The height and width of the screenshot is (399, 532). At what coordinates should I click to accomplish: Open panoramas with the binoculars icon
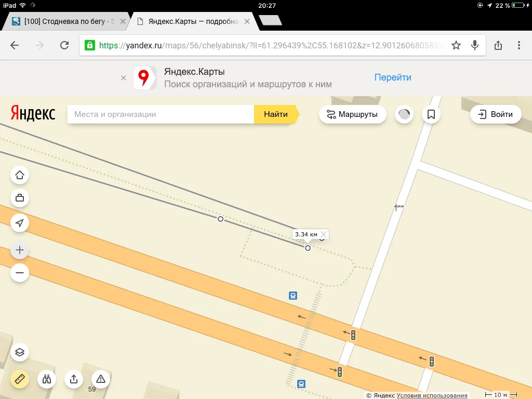tap(46, 379)
